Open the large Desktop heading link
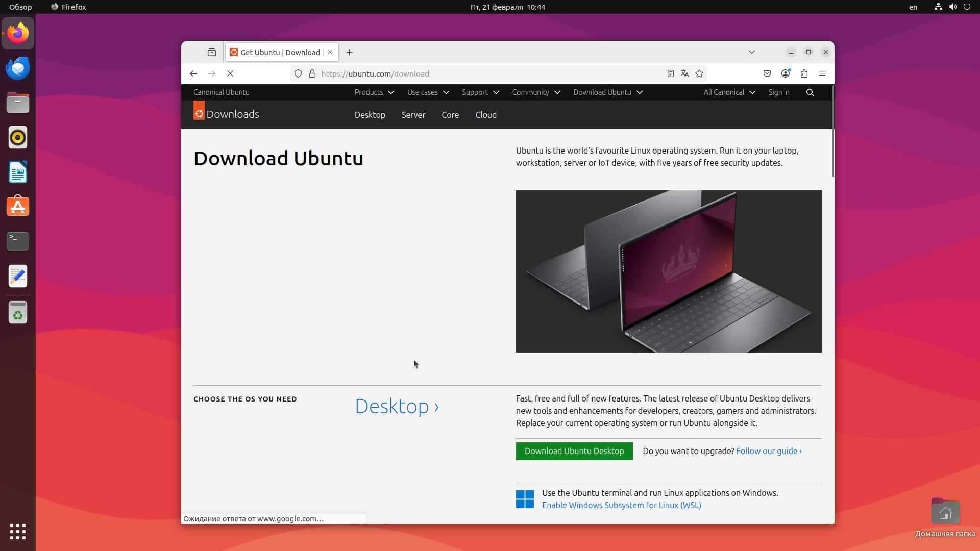This screenshot has height=551, width=980. click(397, 406)
